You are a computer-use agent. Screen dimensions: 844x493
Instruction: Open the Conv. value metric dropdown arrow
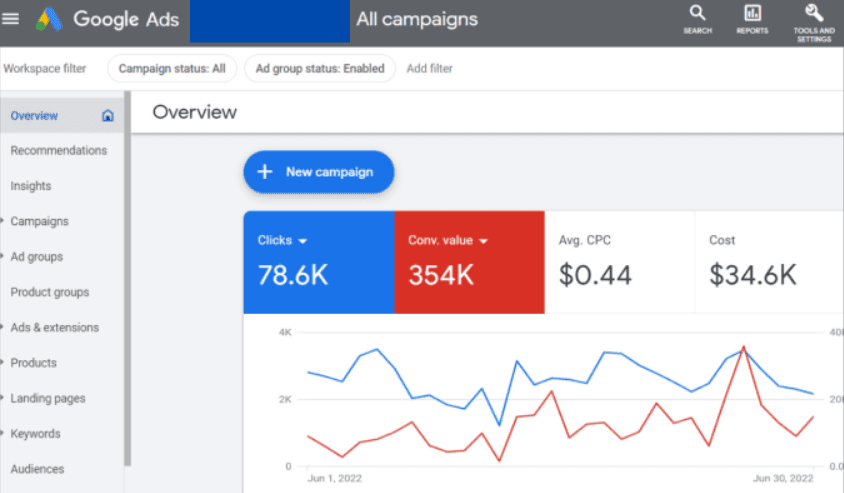click(x=482, y=241)
